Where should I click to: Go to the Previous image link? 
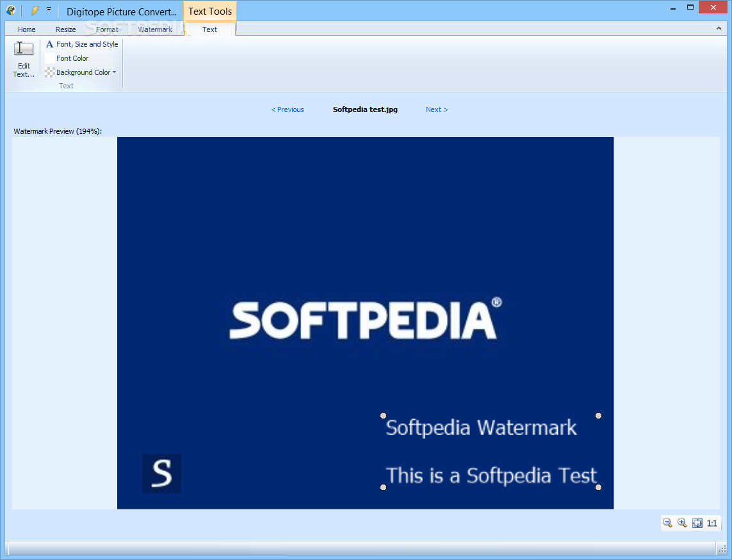point(288,109)
